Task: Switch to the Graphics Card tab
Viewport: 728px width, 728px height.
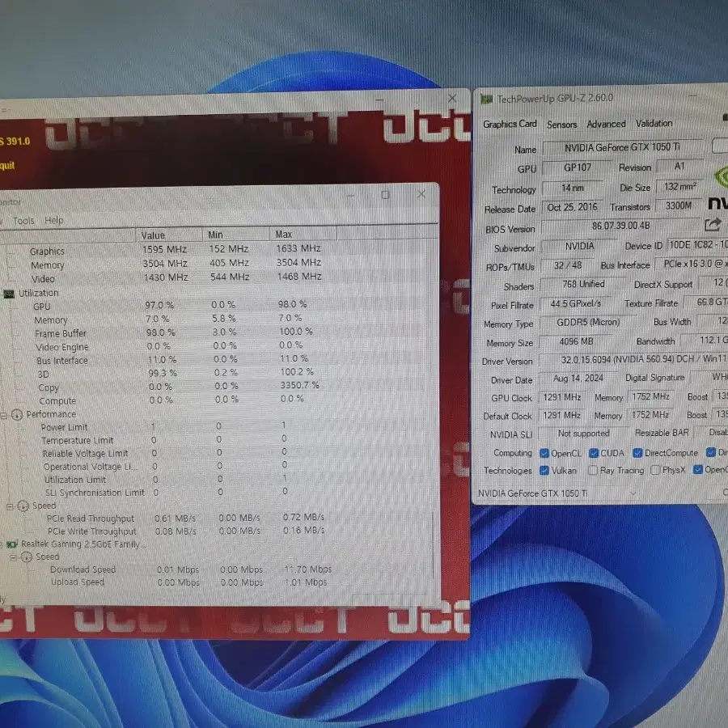Action: coord(510,125)
